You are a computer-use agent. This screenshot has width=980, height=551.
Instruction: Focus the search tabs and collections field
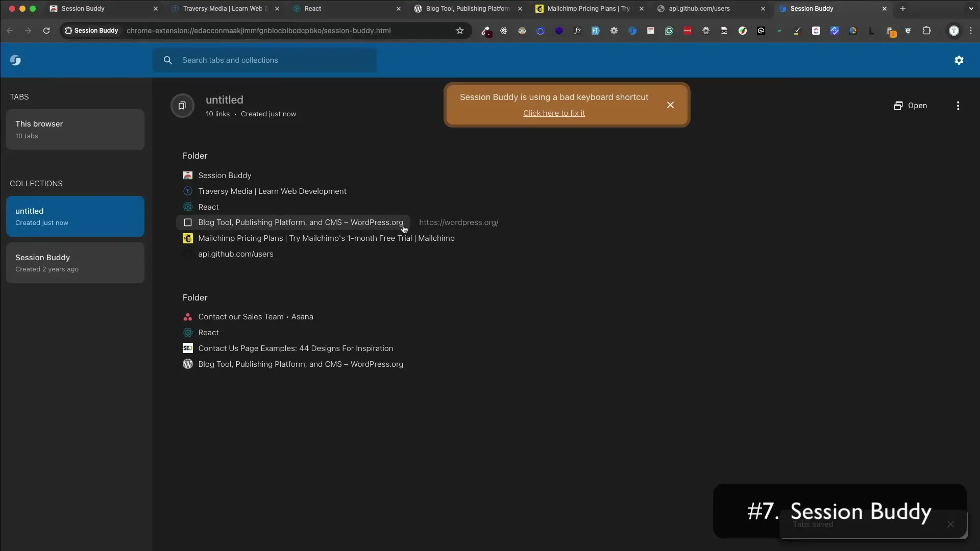pos(264,60)
